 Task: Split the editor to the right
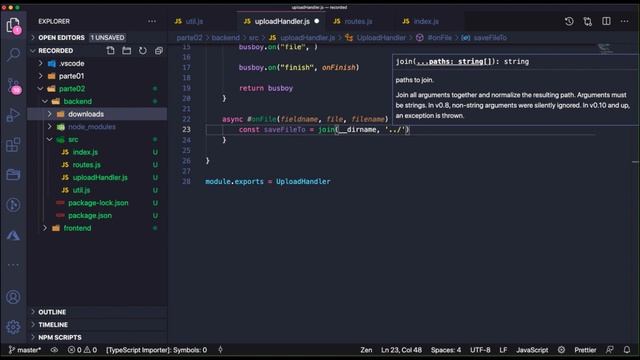(x=607, y=21)
